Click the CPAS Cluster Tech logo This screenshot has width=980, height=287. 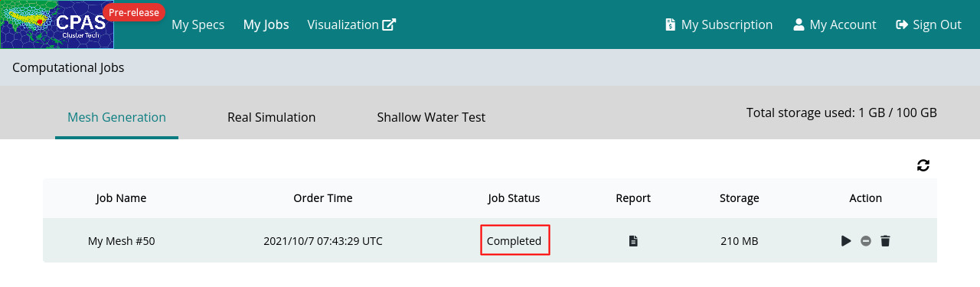57,24
